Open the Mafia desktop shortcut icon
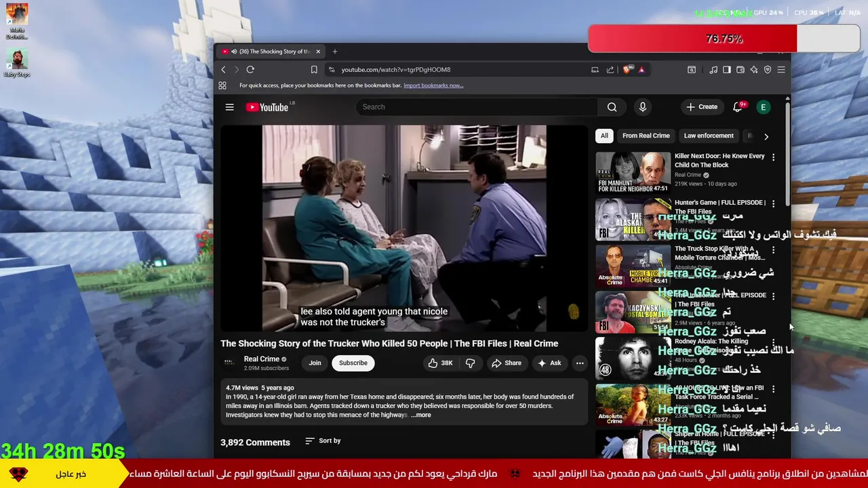The width and height of the screenshot is (868, 488). (17, 22)
